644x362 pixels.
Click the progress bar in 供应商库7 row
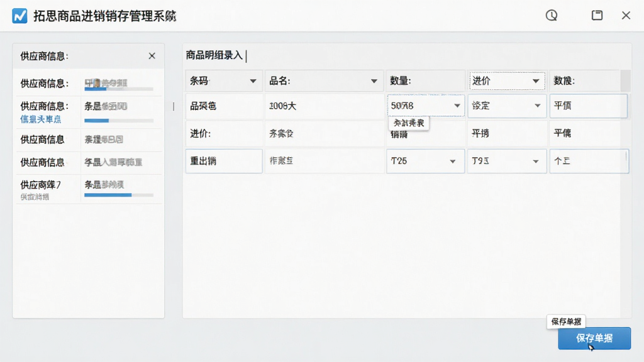(119, 195)
